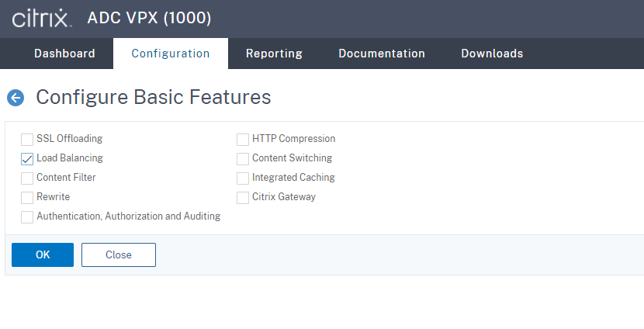Click the ADC VPX (1000) title
Image resolution: width=644 pixels, height=329 pixels.
click(x=150, y=18)
